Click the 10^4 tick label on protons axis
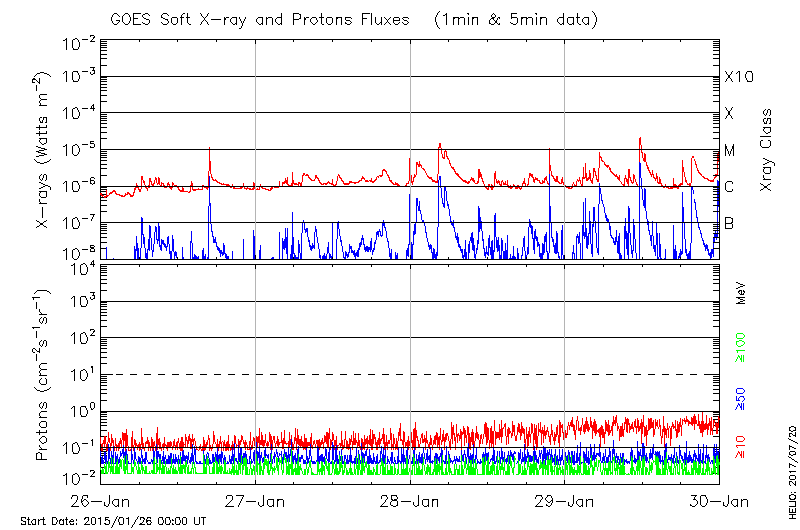Screen dimensions: 800x530 (81, 266)
